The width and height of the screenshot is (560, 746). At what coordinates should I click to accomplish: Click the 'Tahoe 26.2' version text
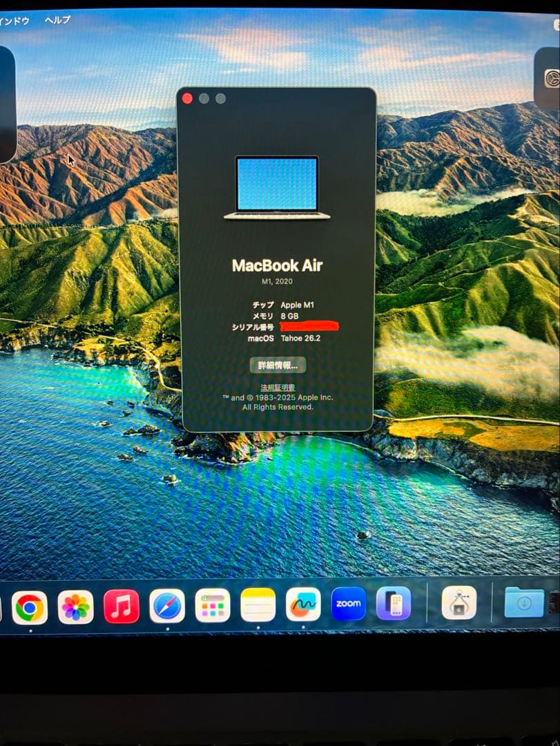click(x=300, y=338)
